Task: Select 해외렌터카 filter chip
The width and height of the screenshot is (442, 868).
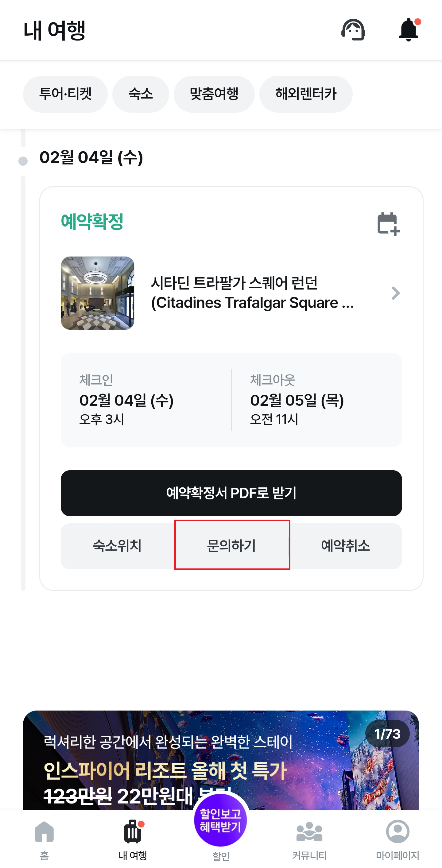Action: pyautogui.click(x=306, y=94)
